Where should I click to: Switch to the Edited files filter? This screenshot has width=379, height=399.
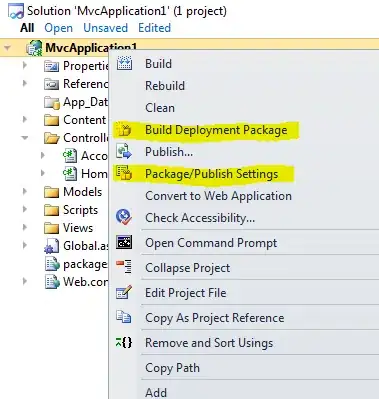coord(154,28)
